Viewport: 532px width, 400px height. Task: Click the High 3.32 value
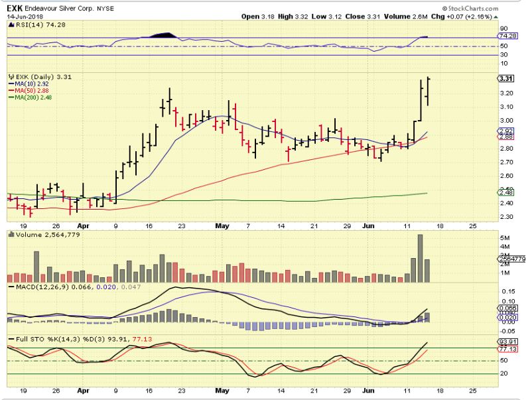coord(293,17)
